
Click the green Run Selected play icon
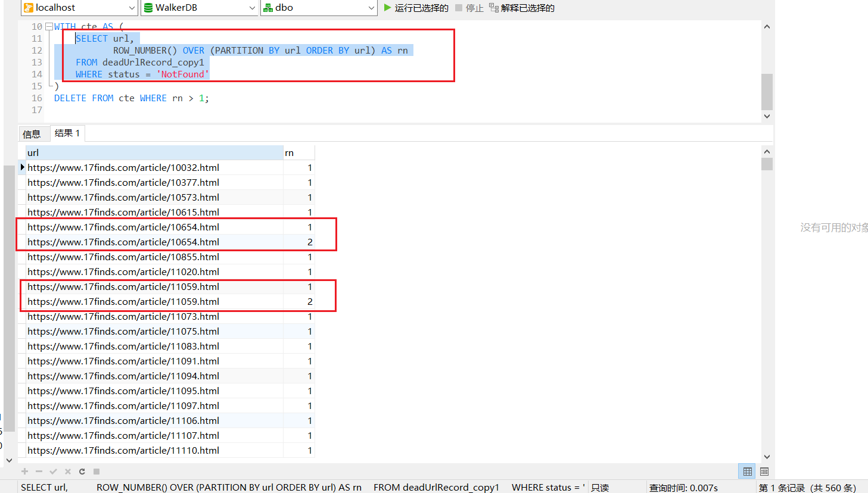(388, 8)
